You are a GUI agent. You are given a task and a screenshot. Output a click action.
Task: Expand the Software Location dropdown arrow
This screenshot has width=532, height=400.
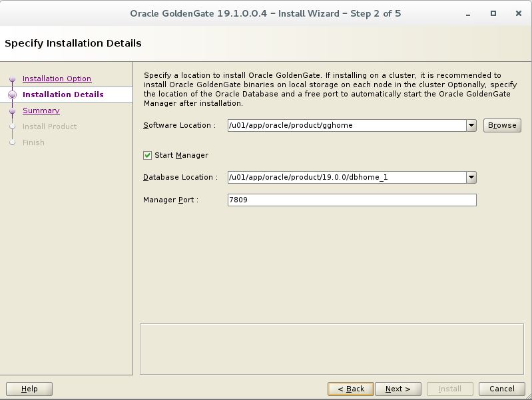coord(471,125)
